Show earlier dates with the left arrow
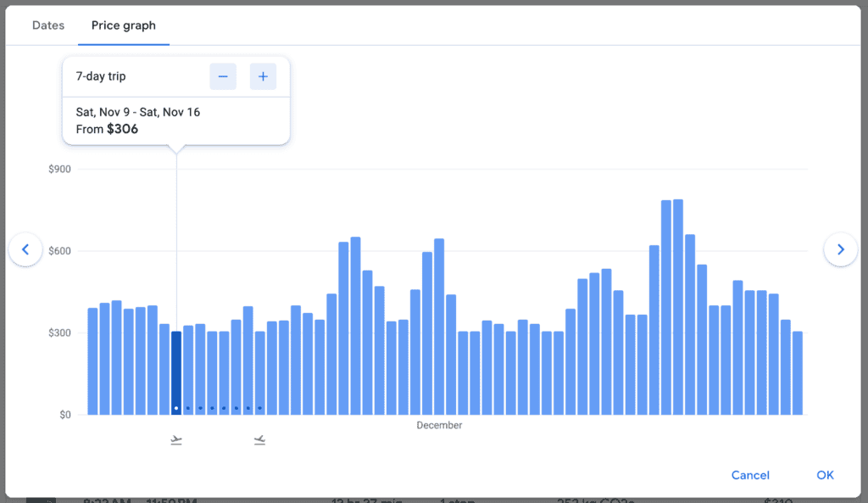The width and height of the screenshot is (868, 503). point(25,249)
